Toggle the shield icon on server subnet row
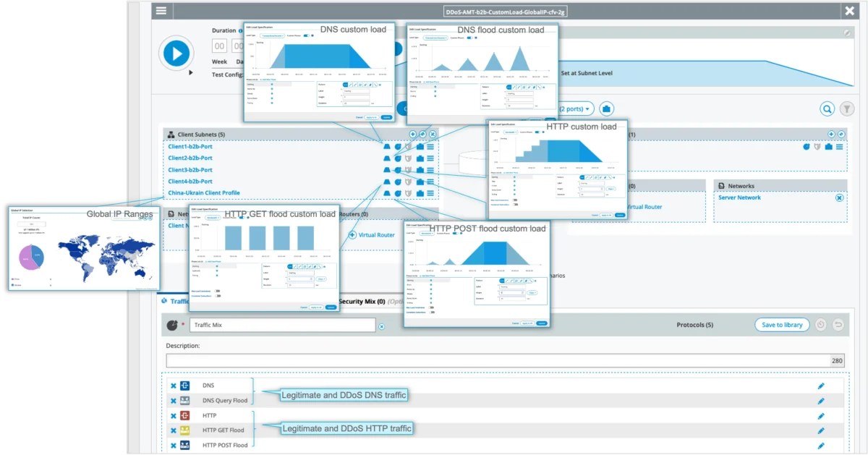The width and height of the screenshot is (868, 455). coord(817,147)
